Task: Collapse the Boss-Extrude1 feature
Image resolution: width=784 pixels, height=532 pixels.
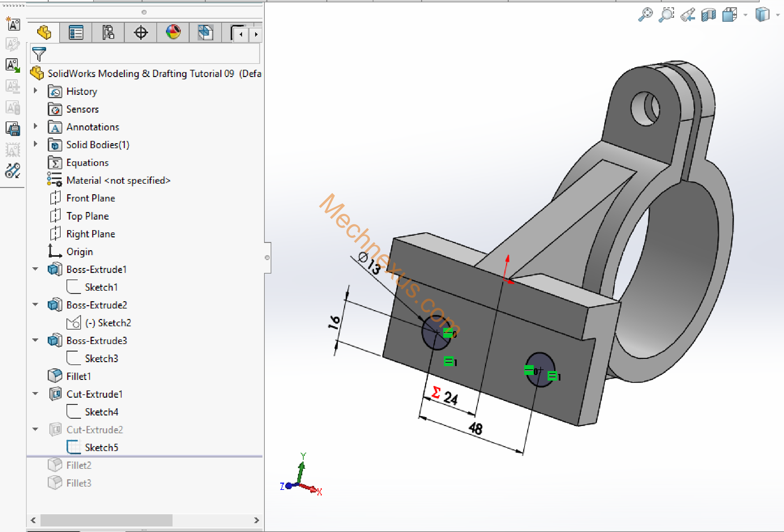Action: (x=36, y=269)
